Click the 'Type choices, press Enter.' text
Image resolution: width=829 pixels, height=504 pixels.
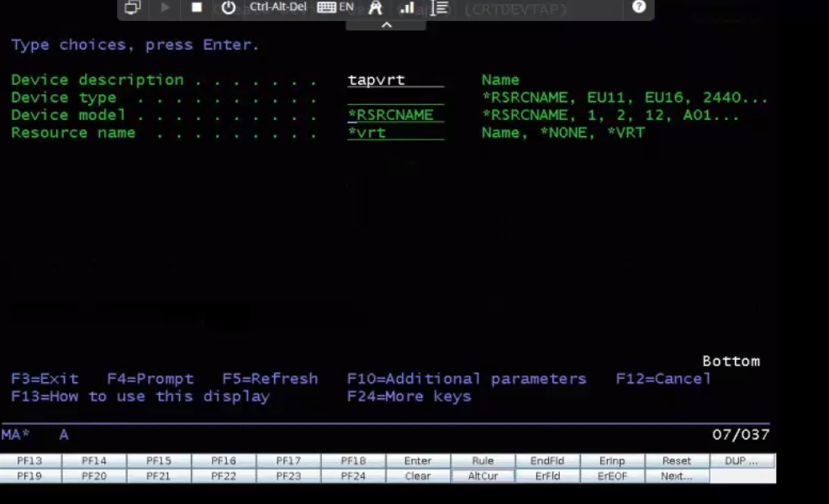coord(135,45)
